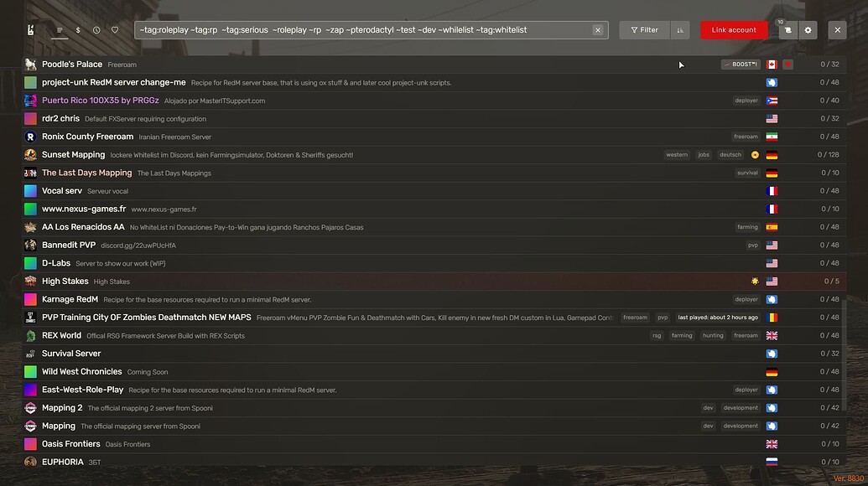Click Ronix County Freeroam server icon
The image size is (868, 486).
tap(30, 137)
